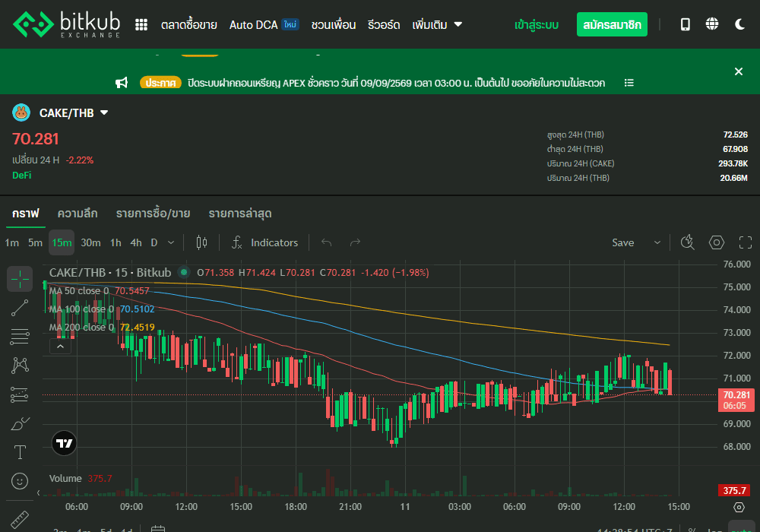The width and height of the screenshot is (760, 532).
Task: Change candlestick chart style icon
Action: pos(201,242)
